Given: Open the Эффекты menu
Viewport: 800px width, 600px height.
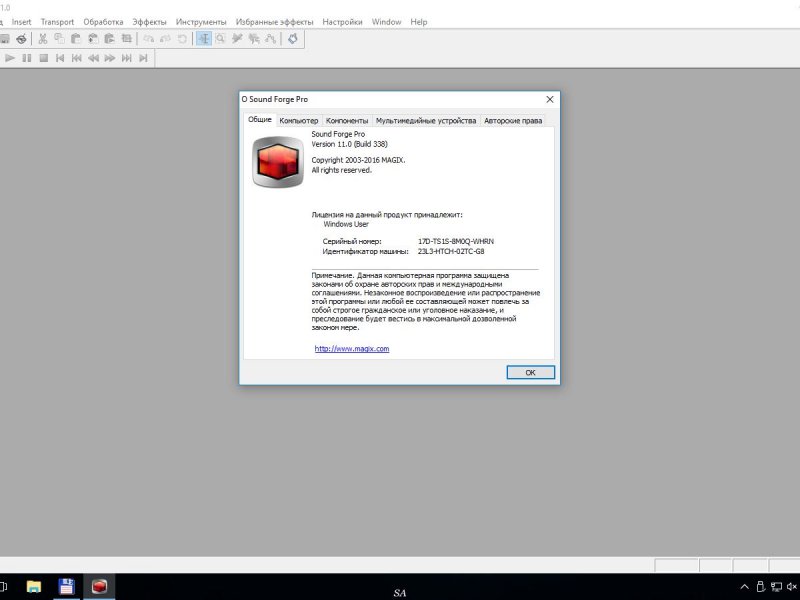Looking at the screenshot, I should 149,22.
